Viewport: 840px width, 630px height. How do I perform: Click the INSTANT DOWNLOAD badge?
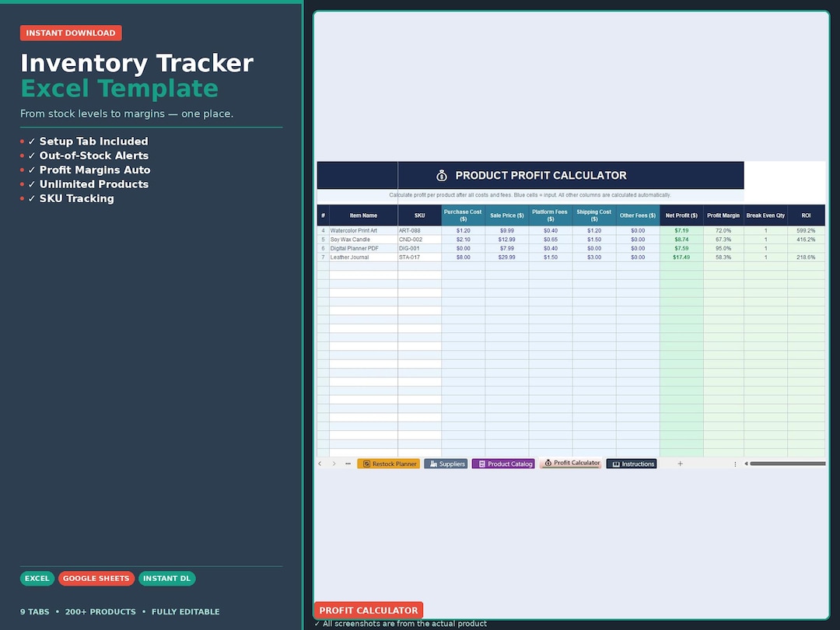tap(71, 33)
